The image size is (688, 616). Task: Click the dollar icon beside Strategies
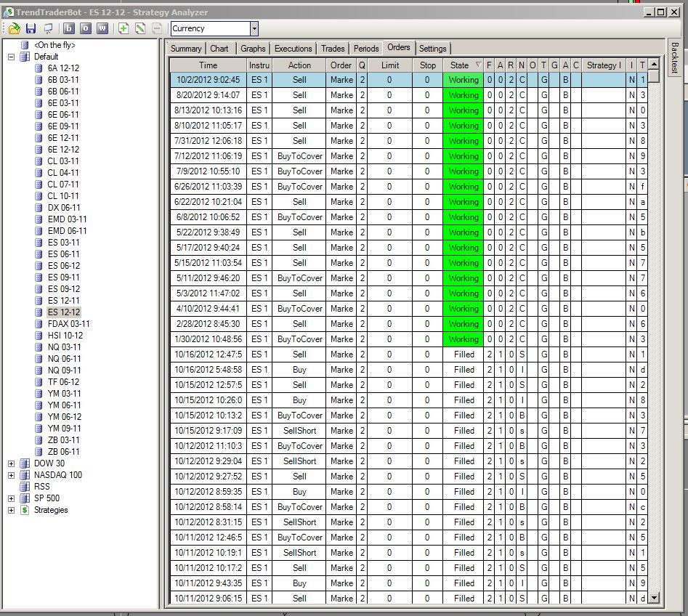pyautogui.click(x=25, y=510)
